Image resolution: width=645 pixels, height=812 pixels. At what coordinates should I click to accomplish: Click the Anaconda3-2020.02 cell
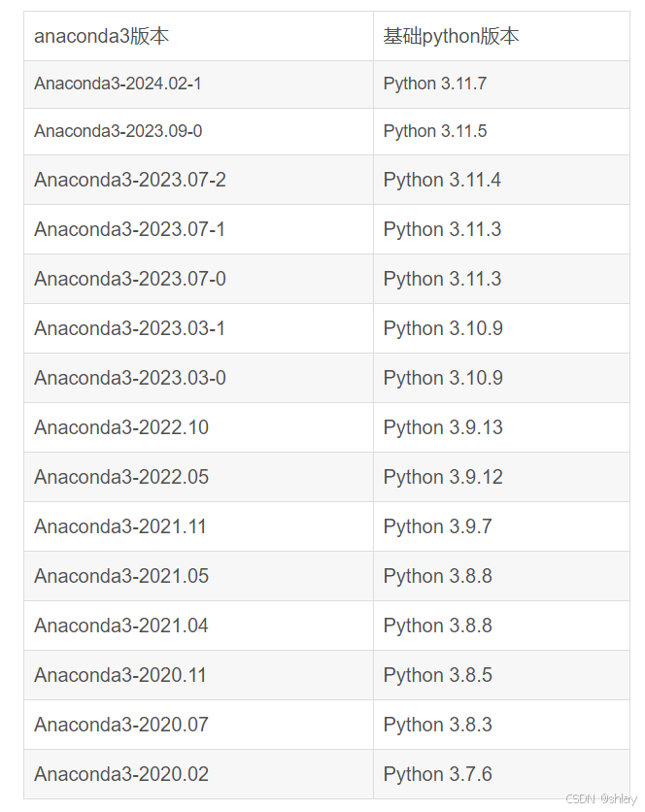(x=198, y=774)
